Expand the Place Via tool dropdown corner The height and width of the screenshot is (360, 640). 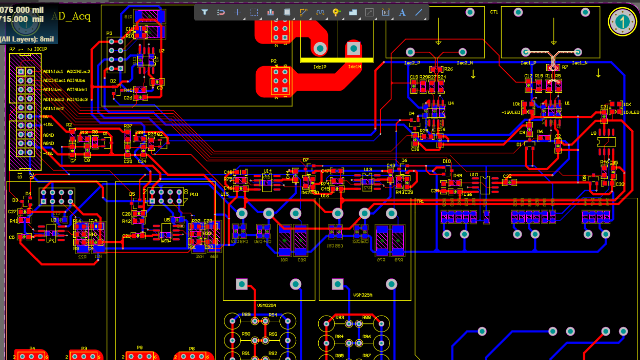point(342,18)
